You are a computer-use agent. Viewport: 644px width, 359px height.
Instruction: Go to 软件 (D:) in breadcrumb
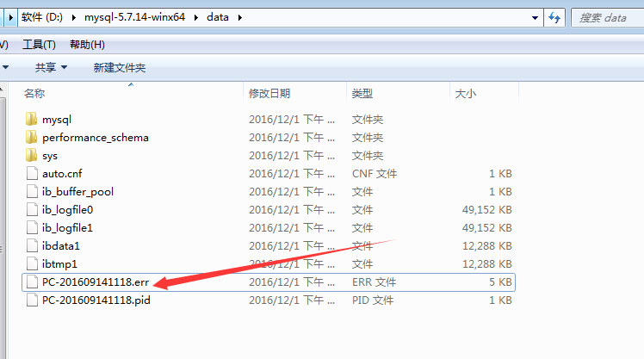pyautogui.click(x=42, y=17)
